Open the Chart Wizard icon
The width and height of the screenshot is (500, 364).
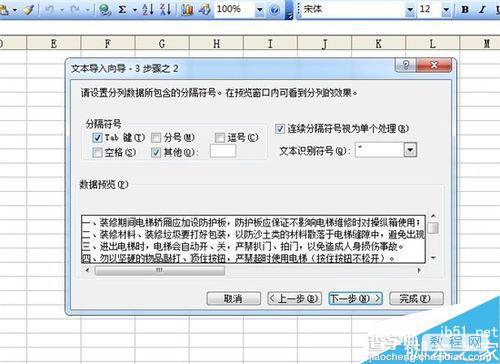187,10
